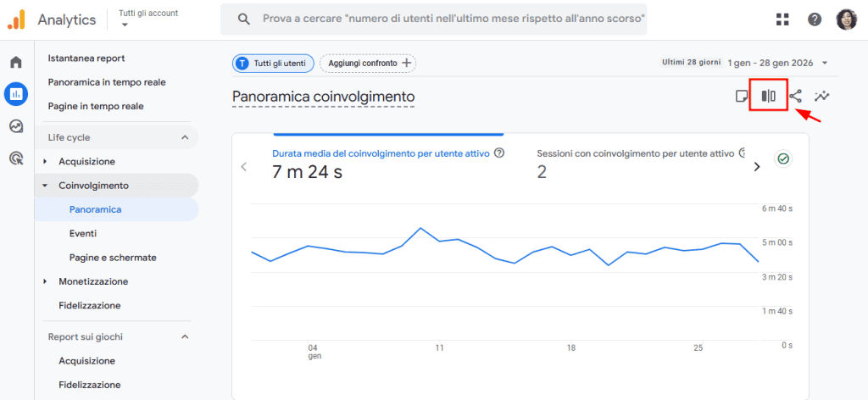The image size is (868, 400).
Task: Open Acquisizione under Report sui giochi
Action: (x=87, y=361)
